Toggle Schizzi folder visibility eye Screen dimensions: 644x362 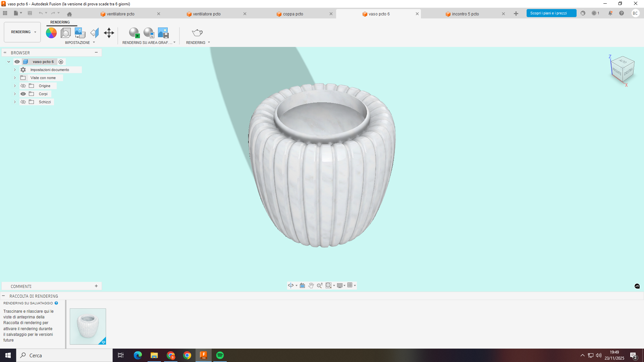[x=23, y=102]
